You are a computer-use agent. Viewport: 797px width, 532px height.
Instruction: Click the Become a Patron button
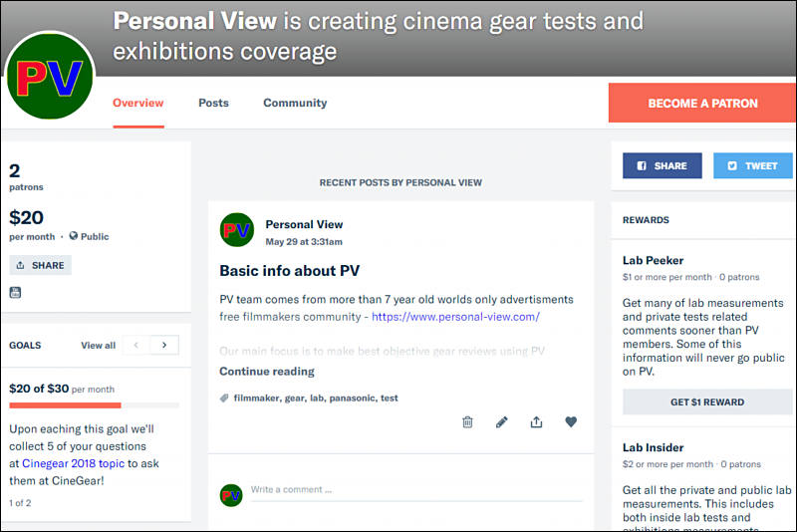[x=702, y=104]
